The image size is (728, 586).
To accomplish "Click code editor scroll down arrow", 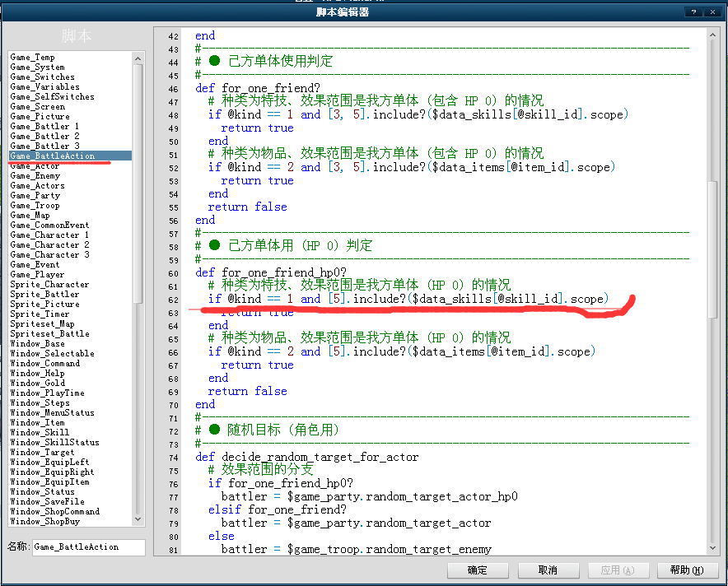I will click(712, 548).
